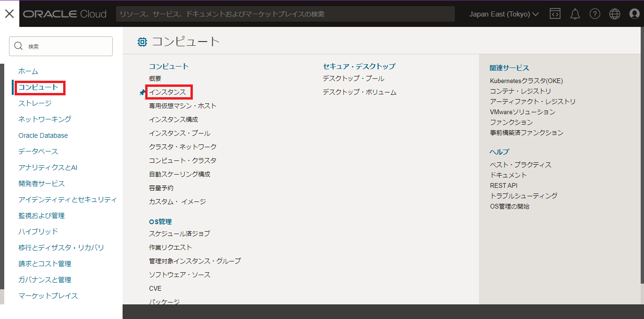The image size is (644, 319).
Task: Open the カスタム・イメージ link
Action: [177, 201]
